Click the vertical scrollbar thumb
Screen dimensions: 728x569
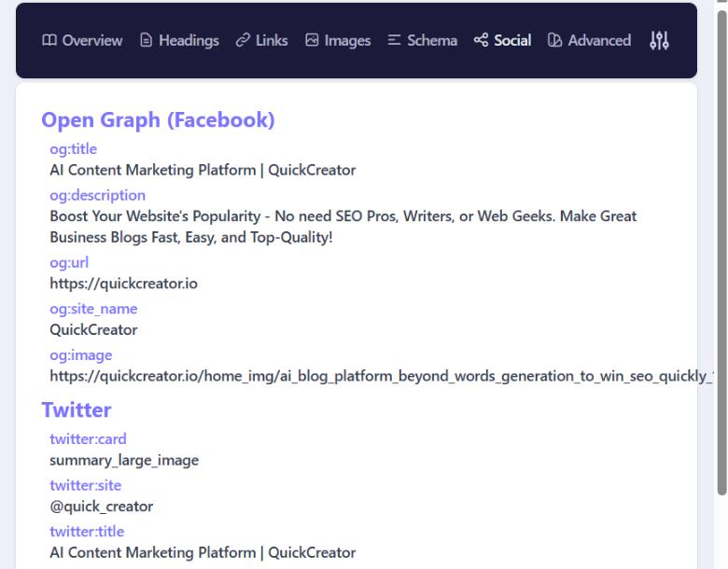(x=722, y=253)
